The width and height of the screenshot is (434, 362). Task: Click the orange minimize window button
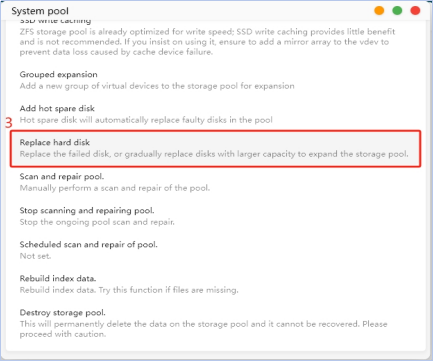click(379, 11)
